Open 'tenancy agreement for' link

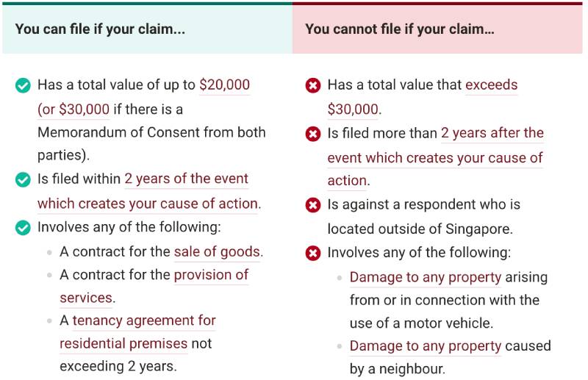[144, 320]
